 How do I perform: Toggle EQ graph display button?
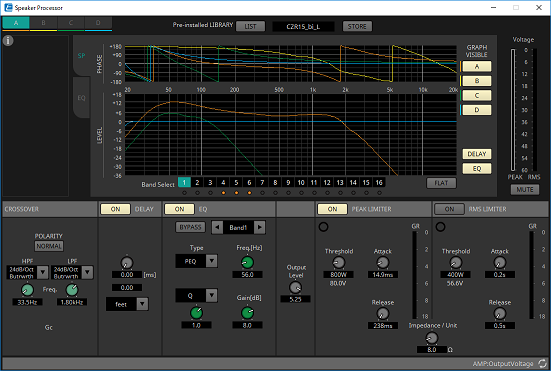(x=477, y=169)
